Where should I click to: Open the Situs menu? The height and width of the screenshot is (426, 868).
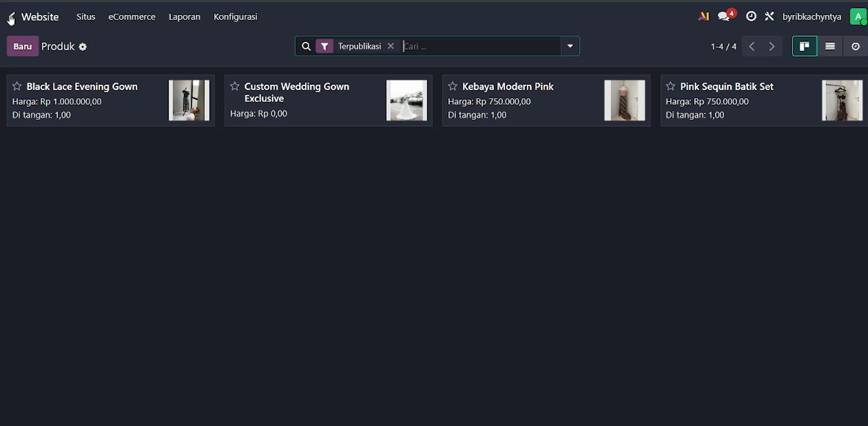[86, 17]
